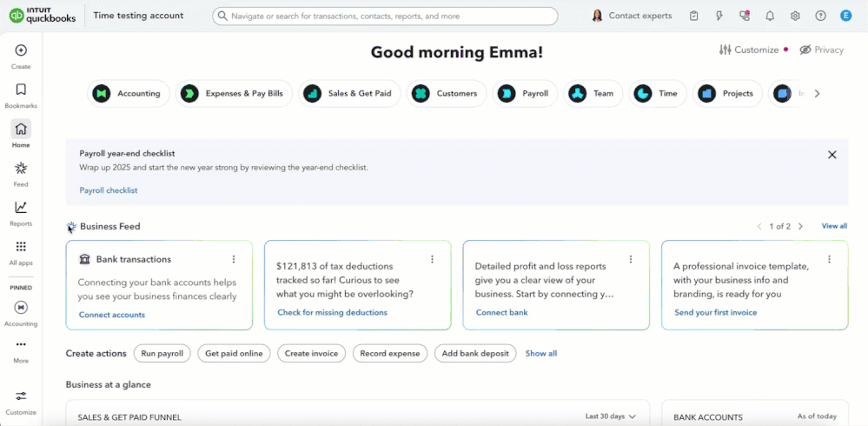Image resolution: width=868 pixels, height=426 pixels.
Task: Open the Expenses & Pay Bills chip
Action: [233, 94]
